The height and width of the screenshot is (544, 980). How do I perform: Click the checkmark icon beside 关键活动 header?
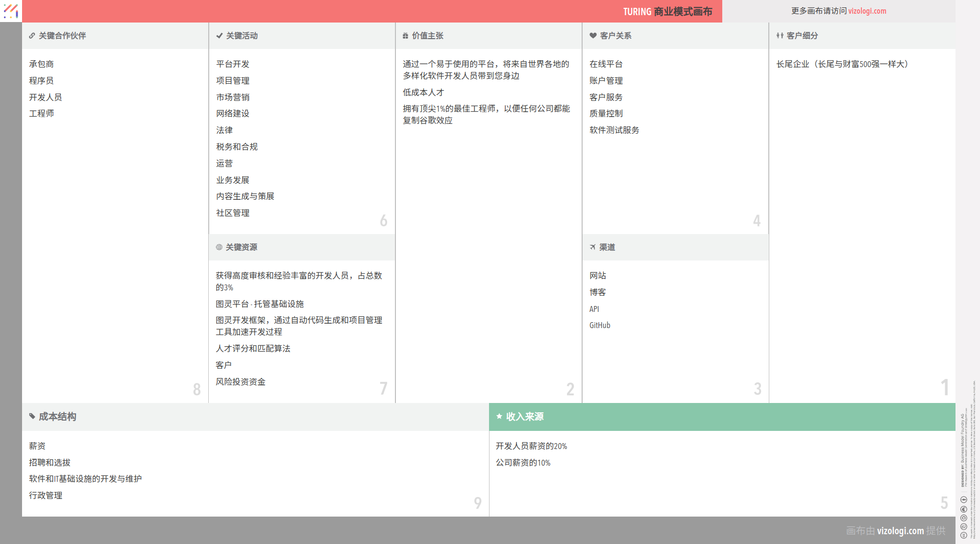pos(219,35)
